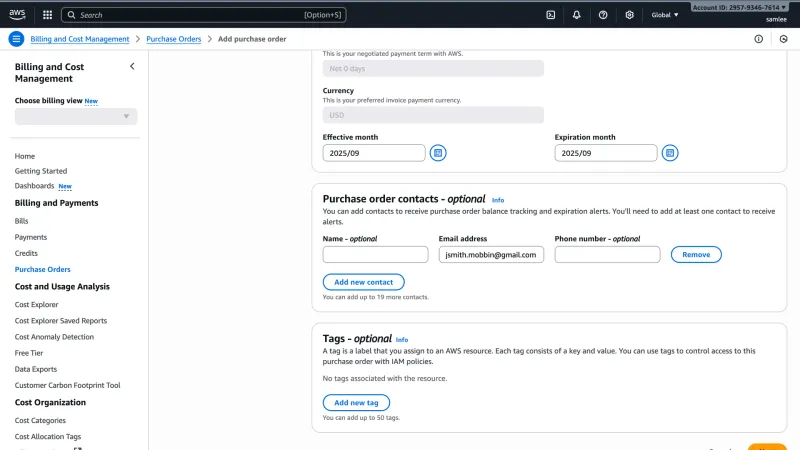800x450 pixels.
Task: Click the disabled USD currency field
Action: click(433, 115)
